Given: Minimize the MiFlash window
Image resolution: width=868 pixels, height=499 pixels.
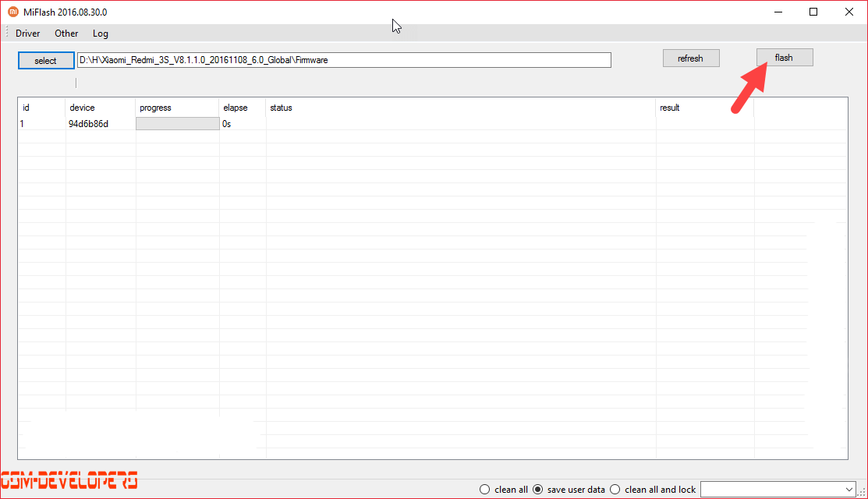Looking at the screenshot, I should click(778, 12).
